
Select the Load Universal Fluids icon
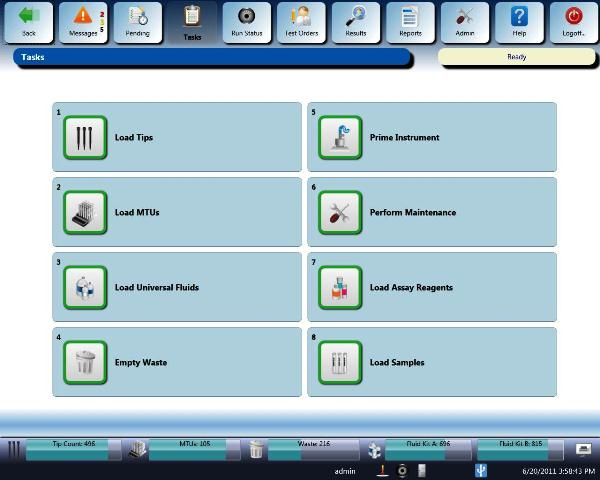click(85, 288)
